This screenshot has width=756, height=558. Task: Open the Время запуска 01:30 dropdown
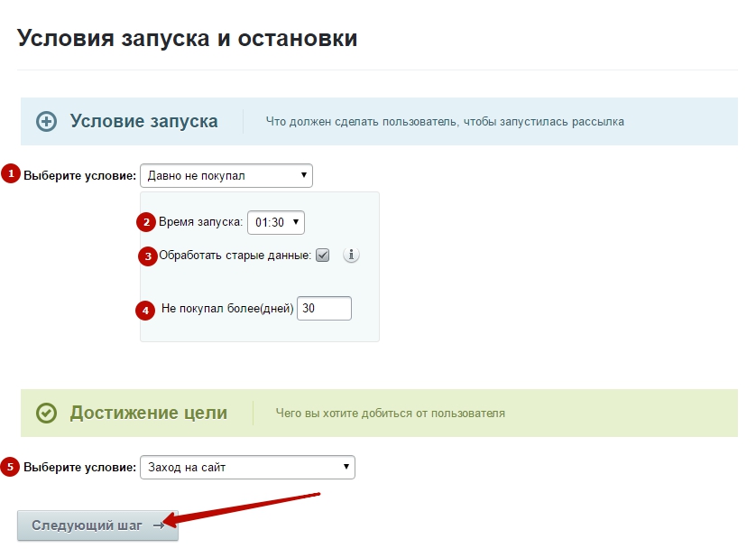pyautogui.click(x=276, y=222)
